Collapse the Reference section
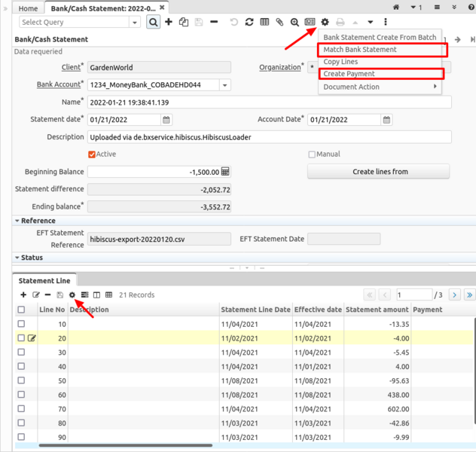The width and height of the screenshot is (476, 452). point(18,221)
